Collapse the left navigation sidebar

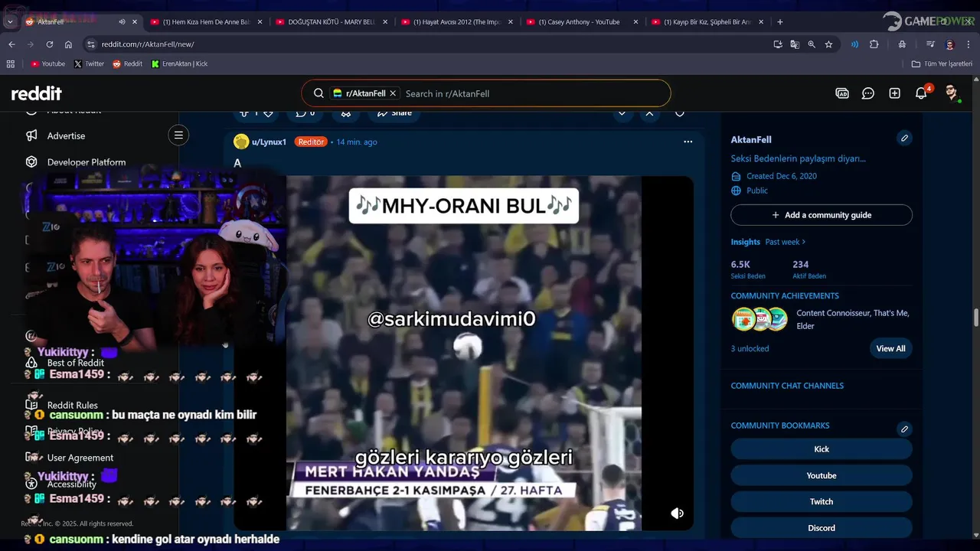point(178,135)
